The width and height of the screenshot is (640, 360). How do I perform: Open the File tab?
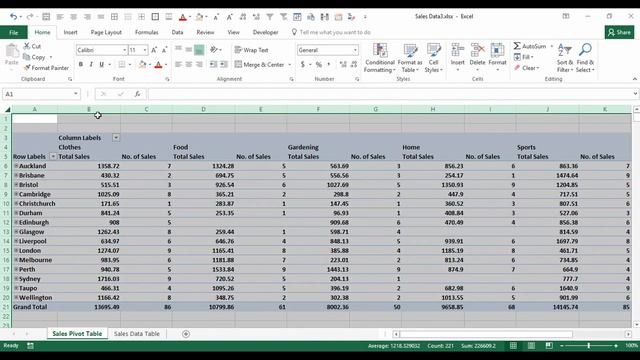(13, 32)
